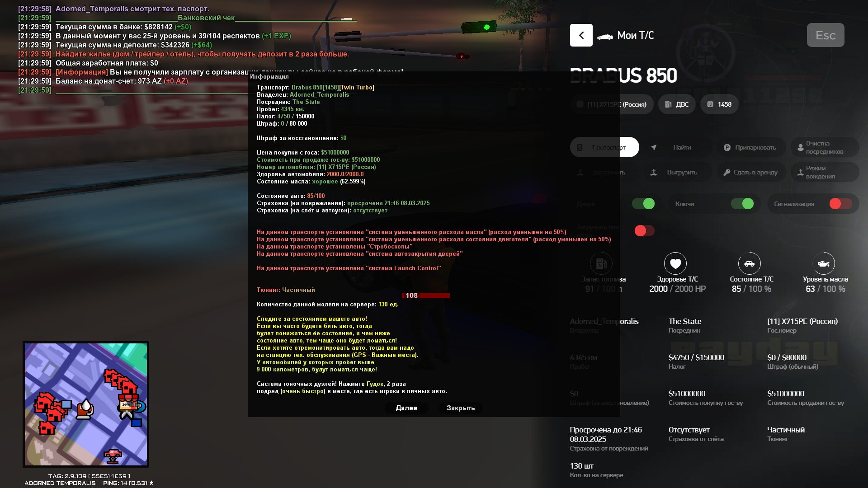Click chat line about донат-счет balance
868x488 pixels.
click(103, 81)
